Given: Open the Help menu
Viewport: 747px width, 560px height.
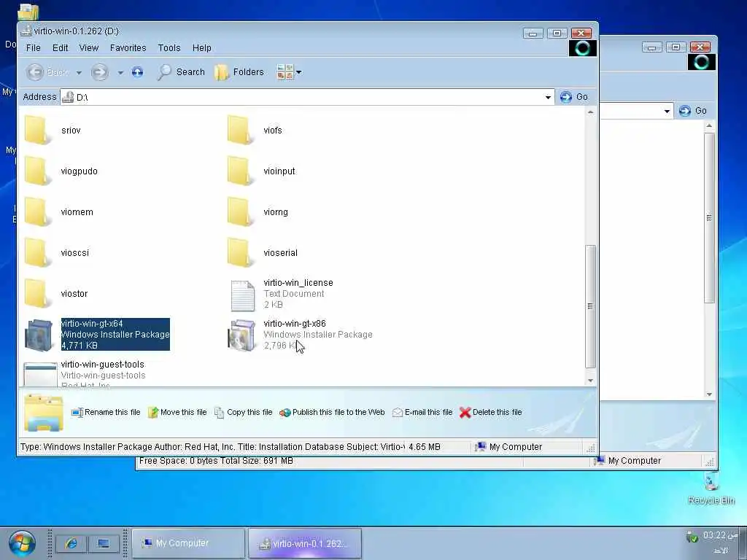Looking at the screenshot, I should 202,48.
